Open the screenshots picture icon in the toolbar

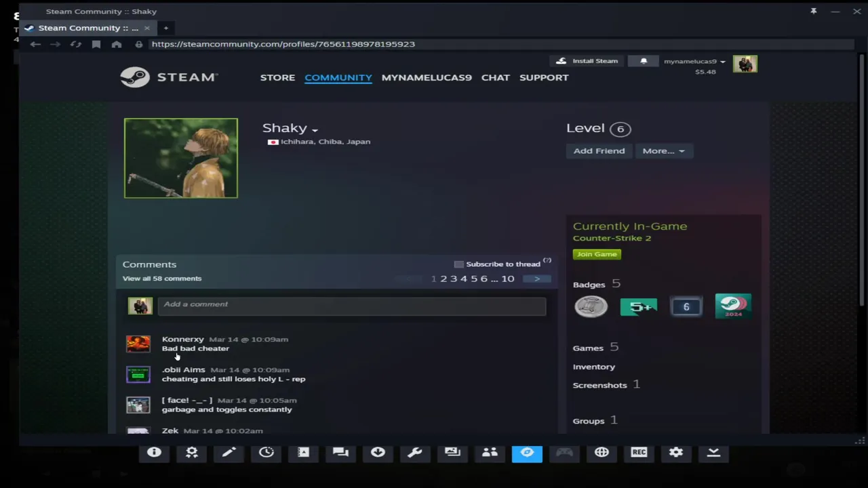click(x=452, y=452)
